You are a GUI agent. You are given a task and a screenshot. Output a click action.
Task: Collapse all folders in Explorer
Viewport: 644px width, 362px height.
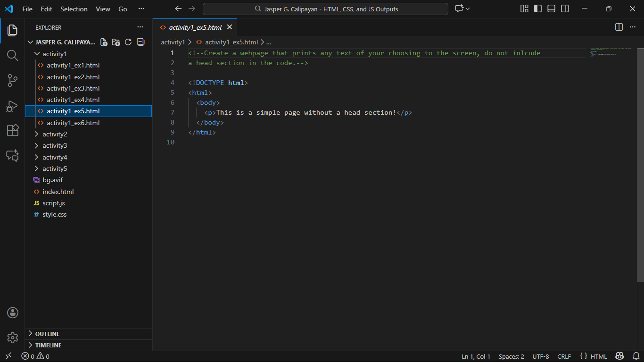coord(140,42)
